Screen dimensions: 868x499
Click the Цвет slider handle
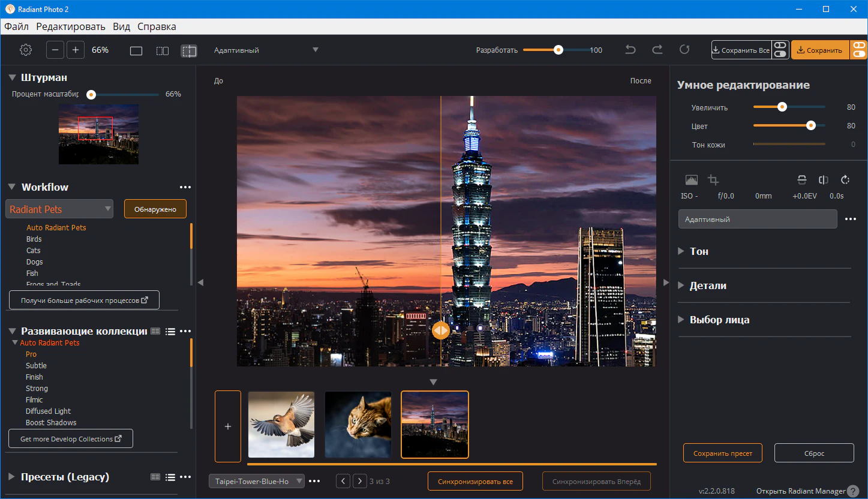pyautogui.click(x=811, y=126)
